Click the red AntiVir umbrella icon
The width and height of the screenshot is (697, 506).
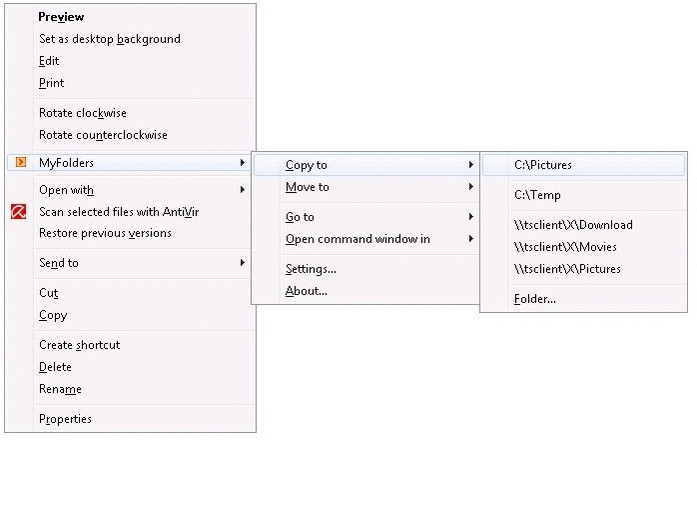(18, 212)
